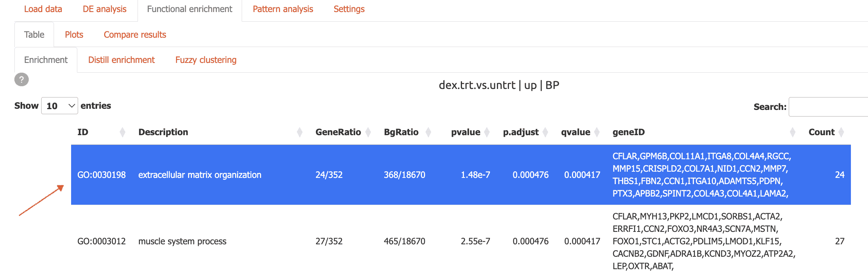Sort table by ID column arrows
Viewport: 868px width, 275px height.
point(122,132)
